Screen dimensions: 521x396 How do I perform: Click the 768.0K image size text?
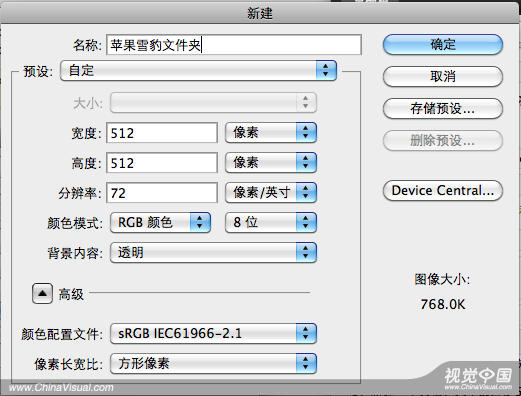click(442, 304)
